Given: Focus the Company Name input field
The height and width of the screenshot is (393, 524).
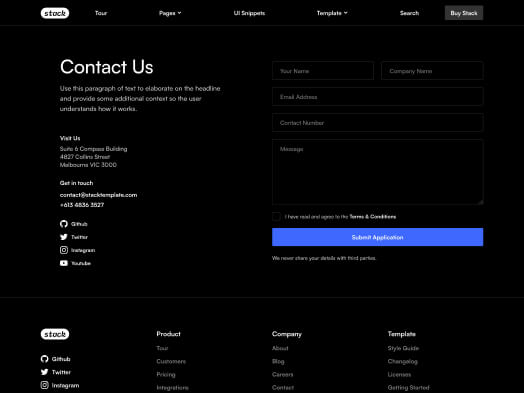Looking at the screenshot, I should 432,71.
